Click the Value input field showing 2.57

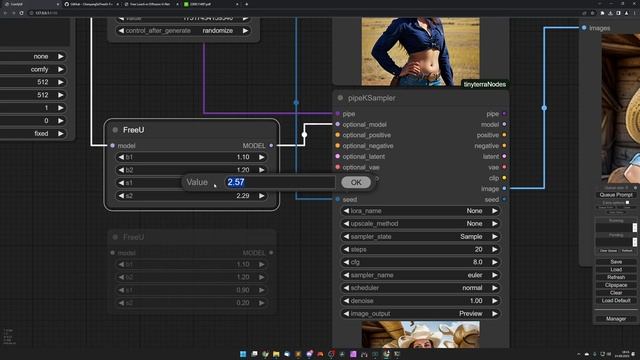[x=280, y=182]
